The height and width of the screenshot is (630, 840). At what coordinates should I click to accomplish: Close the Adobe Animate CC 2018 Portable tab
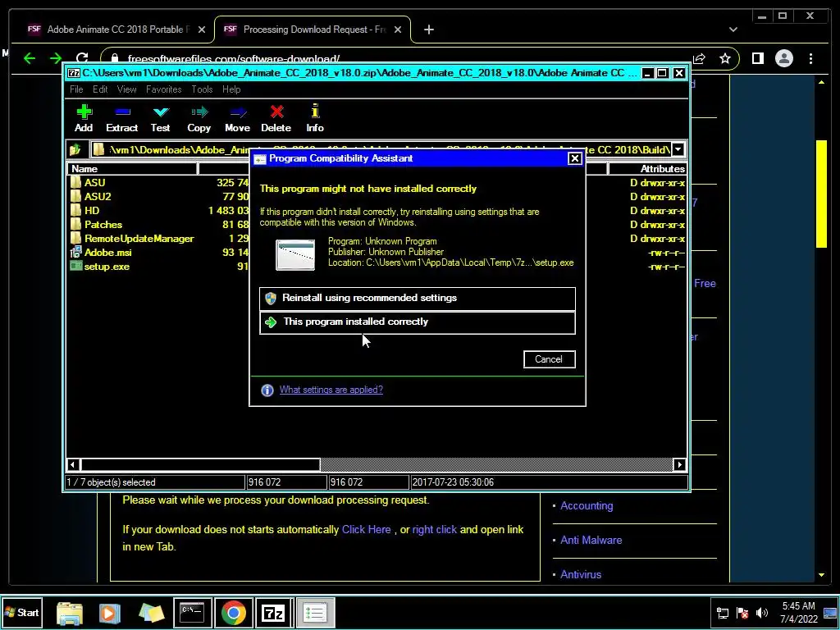coord(202,30)
